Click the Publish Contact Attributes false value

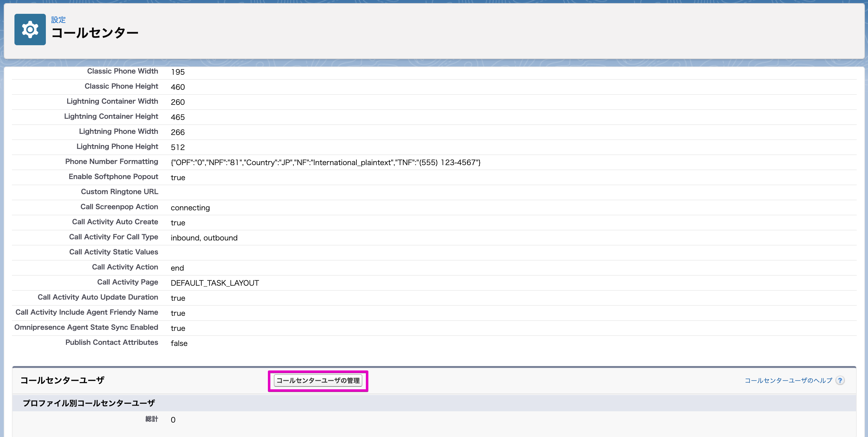179,343
